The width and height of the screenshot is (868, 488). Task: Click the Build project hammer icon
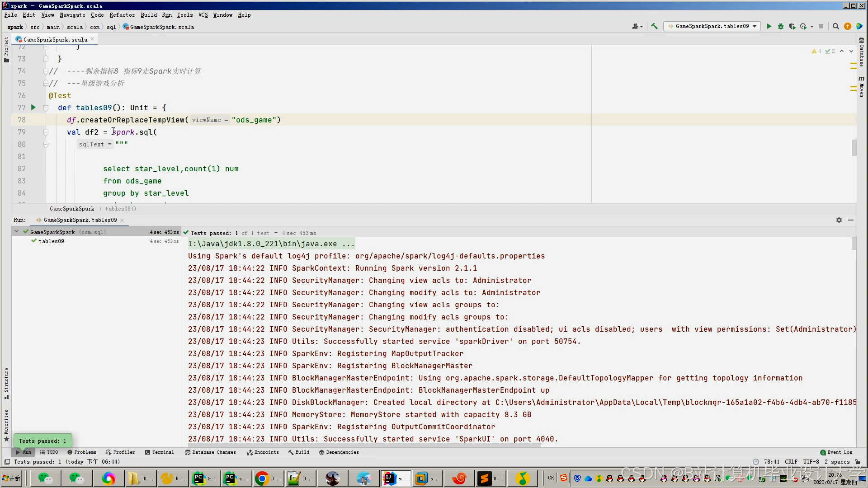(x=654, y=26)
